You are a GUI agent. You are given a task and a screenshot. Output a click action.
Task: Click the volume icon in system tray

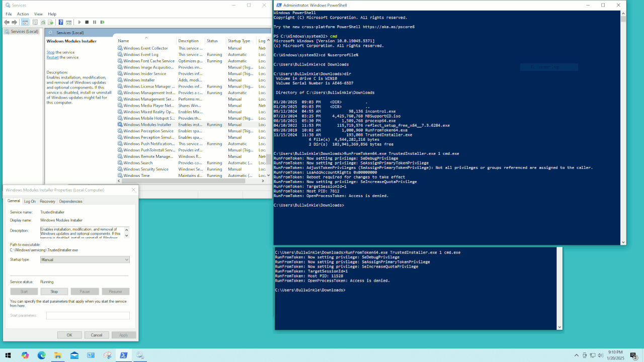point(601,355)
